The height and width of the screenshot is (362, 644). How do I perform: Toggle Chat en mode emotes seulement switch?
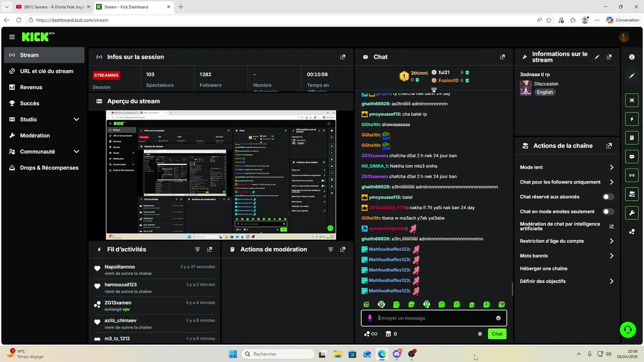point(608,212)
